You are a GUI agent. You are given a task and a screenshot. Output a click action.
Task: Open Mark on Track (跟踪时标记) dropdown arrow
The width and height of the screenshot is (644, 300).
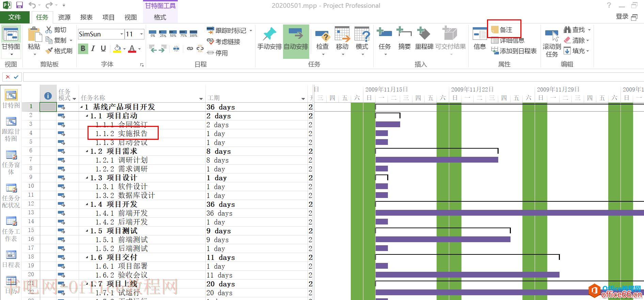(251, 31)
